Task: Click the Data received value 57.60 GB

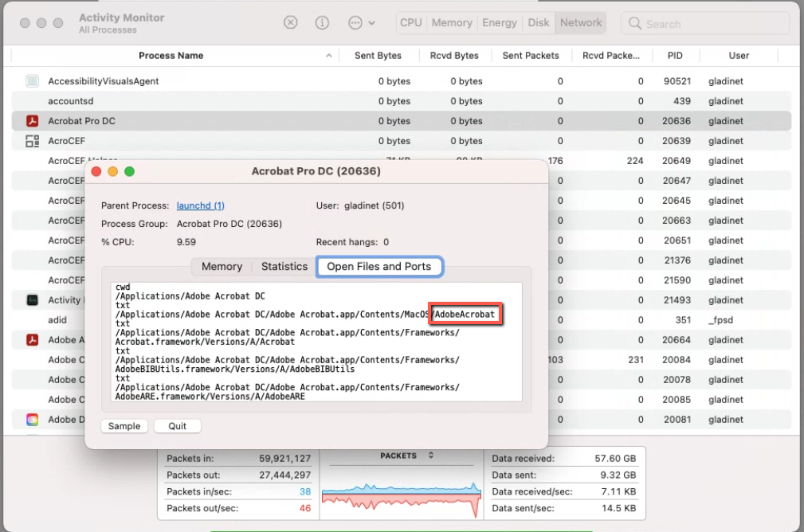Action: 615,459
